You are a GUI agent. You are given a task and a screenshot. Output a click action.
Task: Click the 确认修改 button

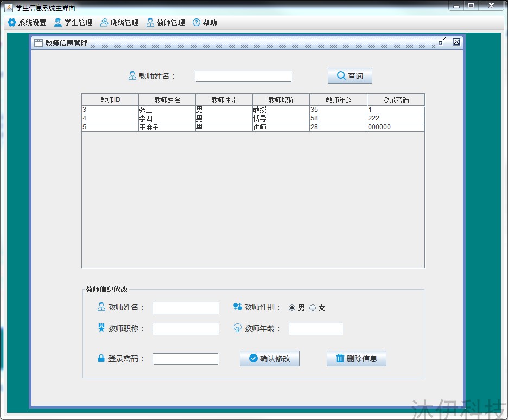click(x=270, y=359)
